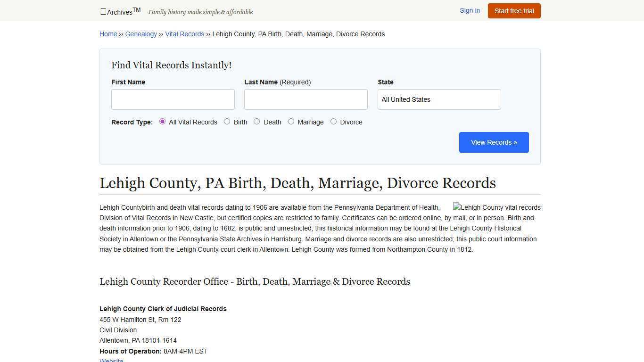Change All United States to another state
The height and width of the screenshot is (362, 644).
click(x=439, y=99)
